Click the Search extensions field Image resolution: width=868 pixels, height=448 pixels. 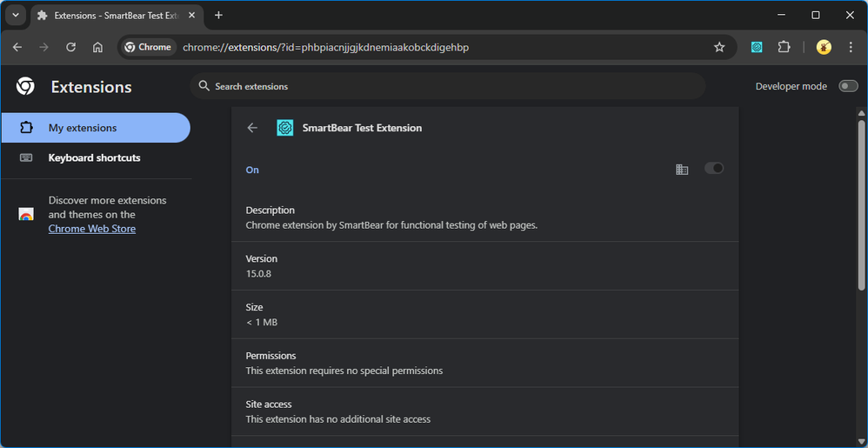(447, 86)
